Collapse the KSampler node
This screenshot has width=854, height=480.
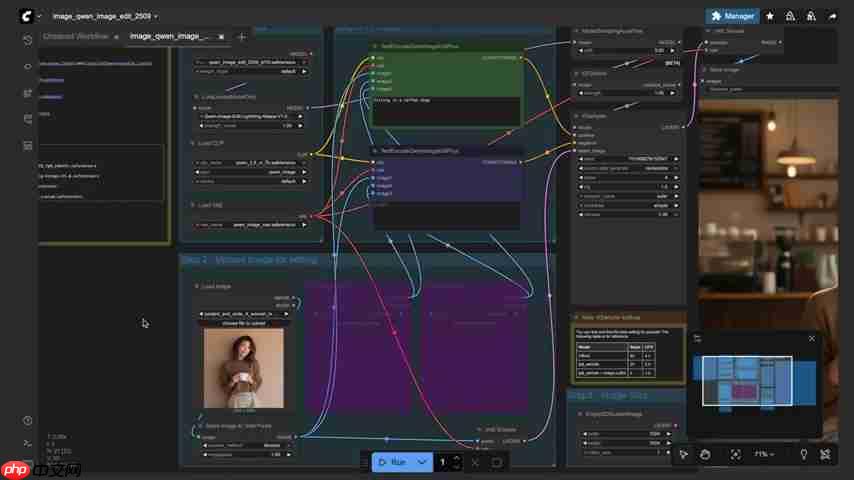pyautogui.click(x=577, y=116)
